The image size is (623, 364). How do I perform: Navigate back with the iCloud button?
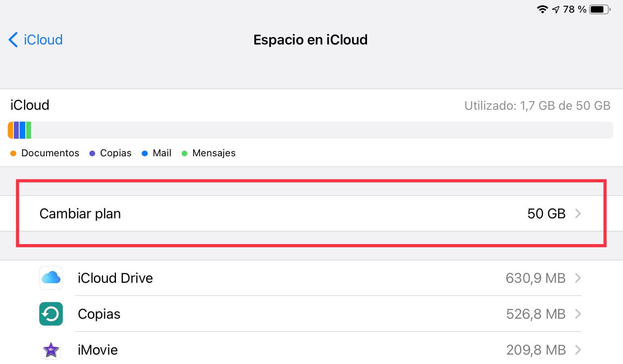(35, 40)
